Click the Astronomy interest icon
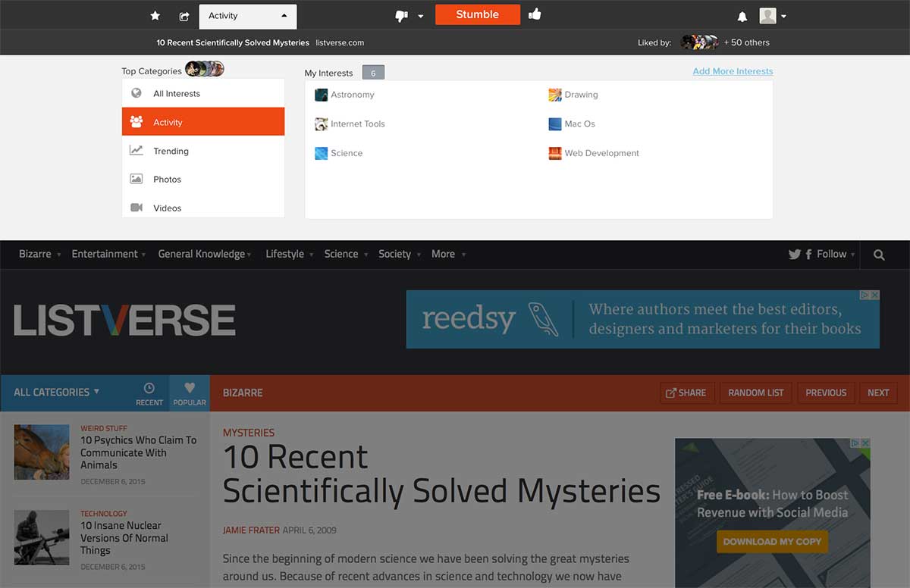Image resolution: width=910 pixels, height=588 pixels. click(x=322, y=95)
